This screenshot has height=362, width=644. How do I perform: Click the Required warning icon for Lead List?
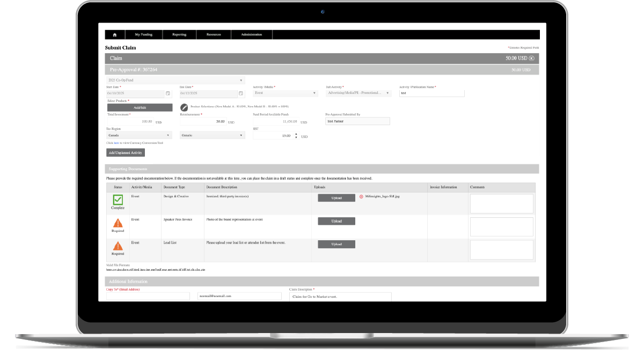[118, 246]
